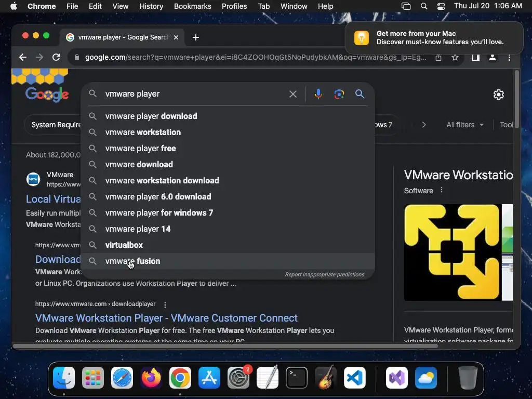Open Control Center in the menu bar
Screen dimensions: 532x399
(x=441, y=6)
